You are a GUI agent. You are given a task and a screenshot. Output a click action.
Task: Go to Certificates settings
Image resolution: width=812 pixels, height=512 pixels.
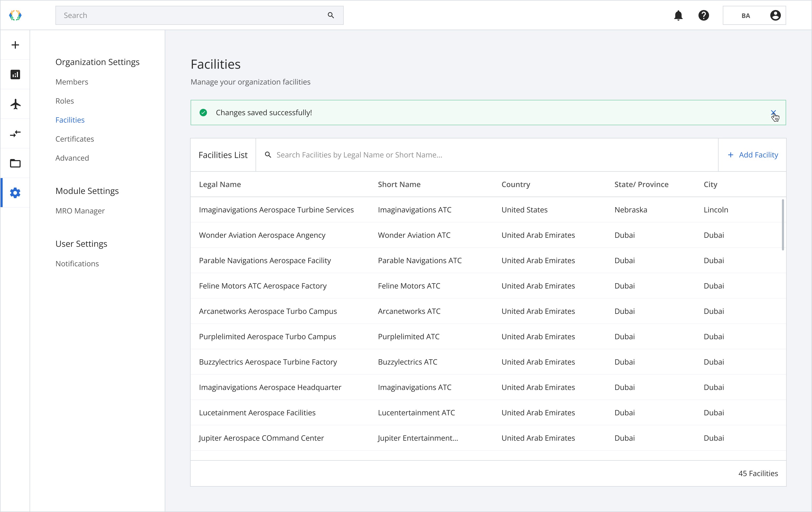75,139
